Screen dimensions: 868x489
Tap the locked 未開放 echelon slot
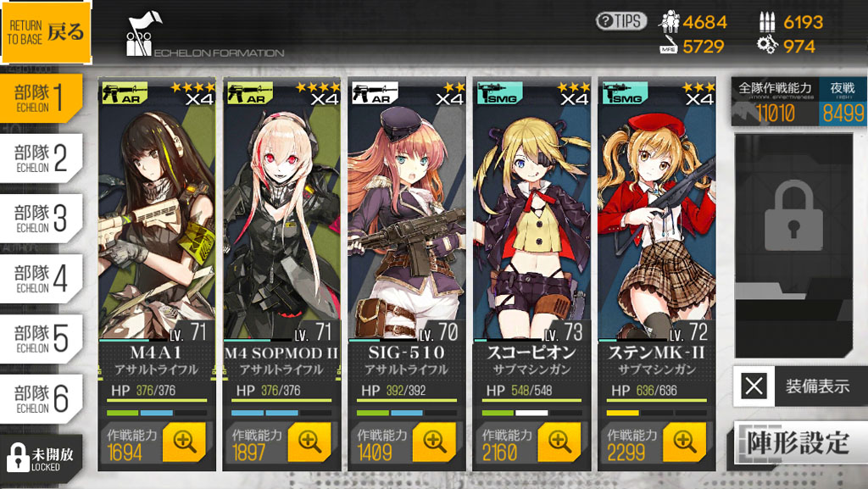click(42, 458)
